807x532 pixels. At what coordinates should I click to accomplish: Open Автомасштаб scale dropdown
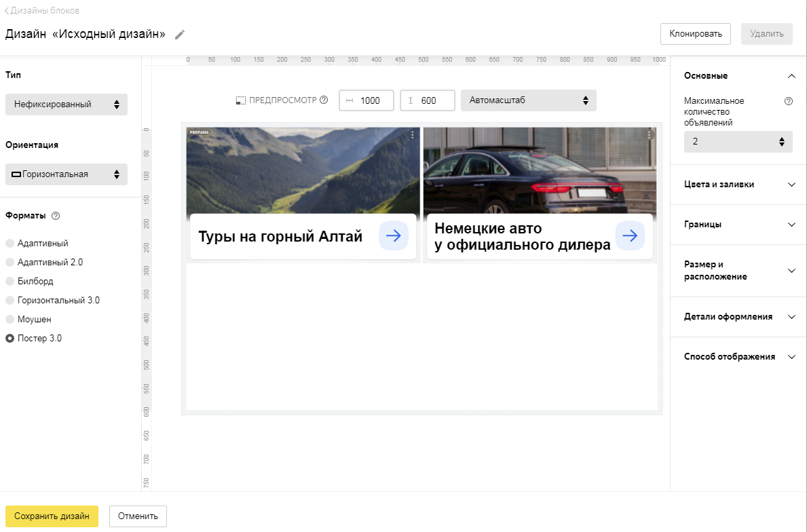(x=529, y=100)
